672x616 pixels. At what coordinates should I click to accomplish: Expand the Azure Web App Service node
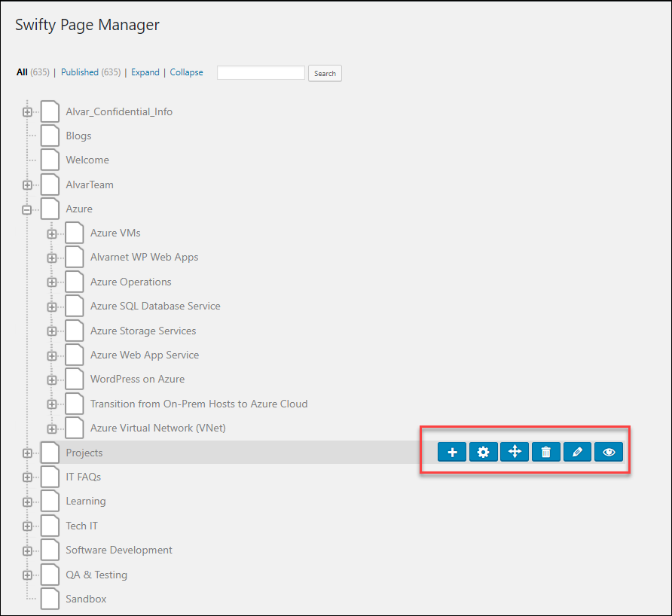[x=52, y=355]
